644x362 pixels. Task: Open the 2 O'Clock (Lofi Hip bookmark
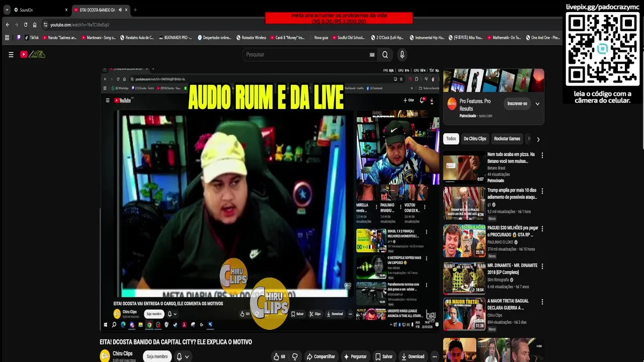point(387,37)
